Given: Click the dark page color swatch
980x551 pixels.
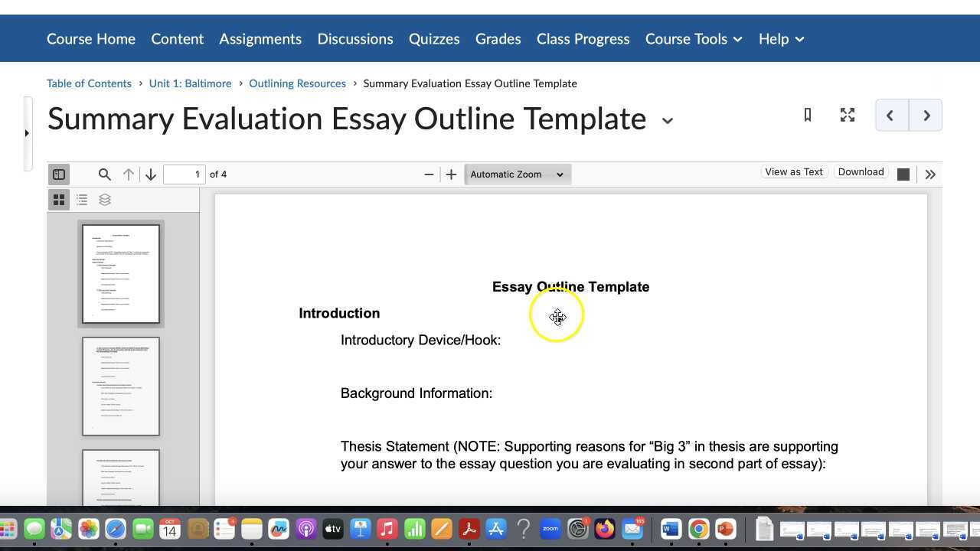Looking at the screenshot, I should click(x=903, y=174).
